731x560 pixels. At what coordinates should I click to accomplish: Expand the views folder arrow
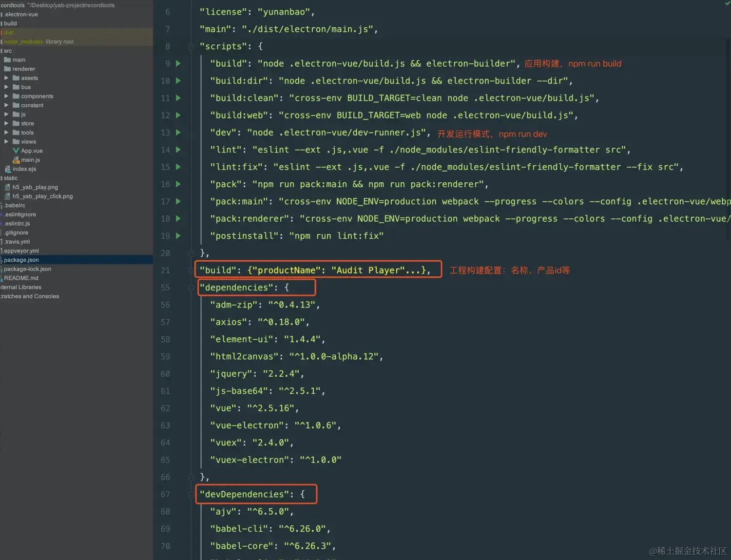[6, 141]
